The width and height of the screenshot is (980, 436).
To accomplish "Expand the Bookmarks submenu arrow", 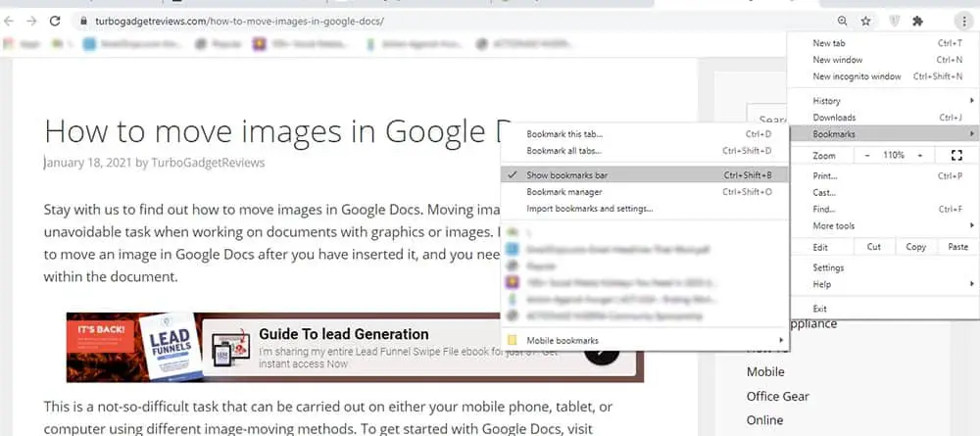I will [x=972, y=133].
